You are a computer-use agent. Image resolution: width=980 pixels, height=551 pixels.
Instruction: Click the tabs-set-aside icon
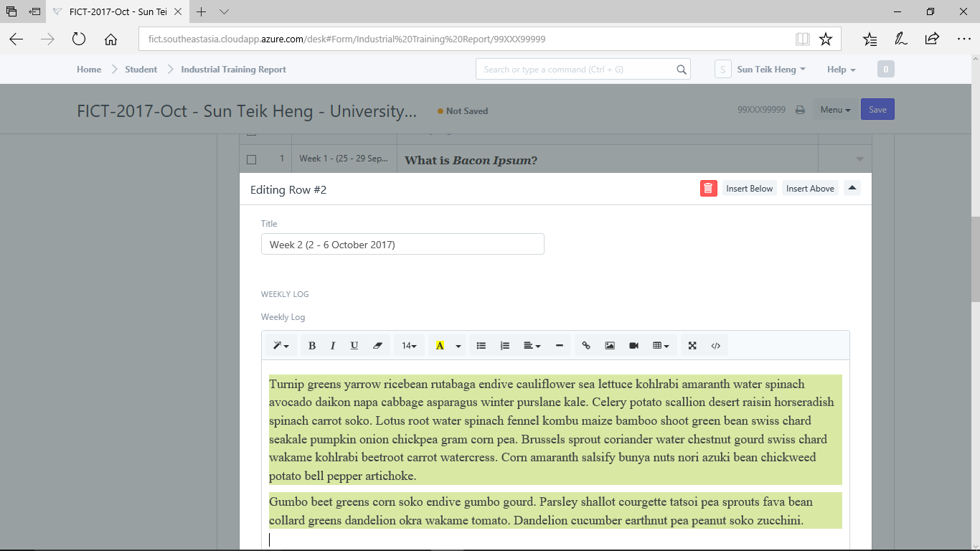point(11,11)
